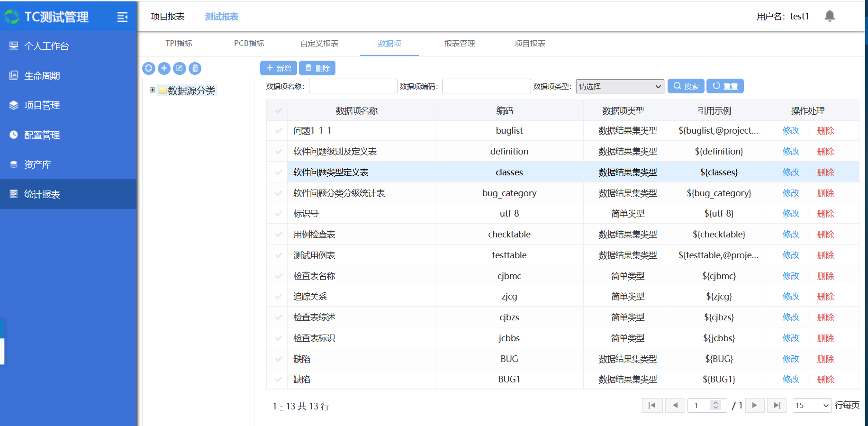Click the edit category pencil circle icon
868x426 pixels.
pyautogui.click(x=180, y=68)
